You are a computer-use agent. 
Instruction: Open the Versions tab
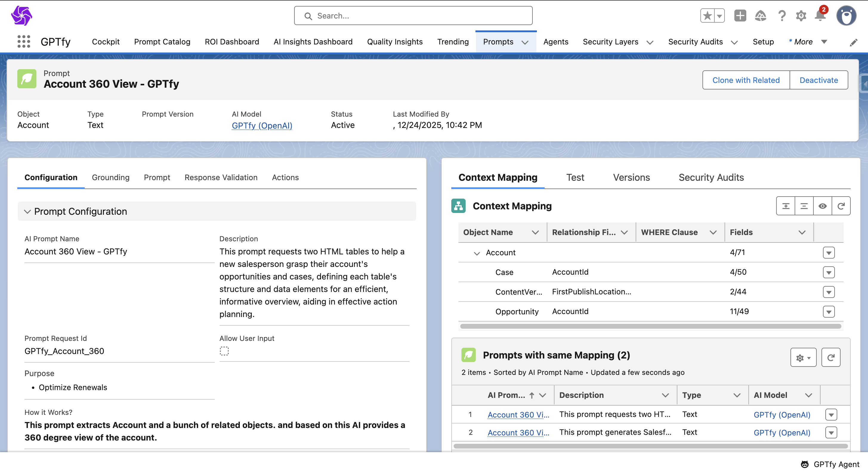631,177
